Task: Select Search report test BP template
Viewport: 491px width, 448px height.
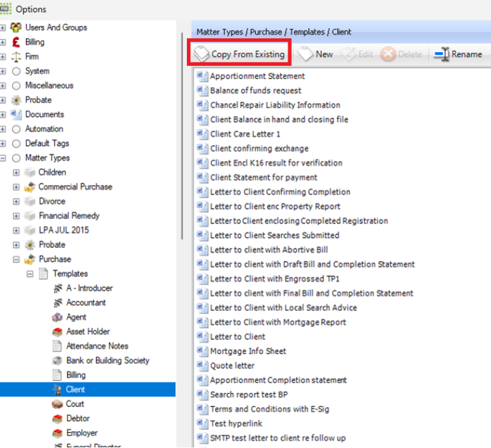Action: coord(249,395)
